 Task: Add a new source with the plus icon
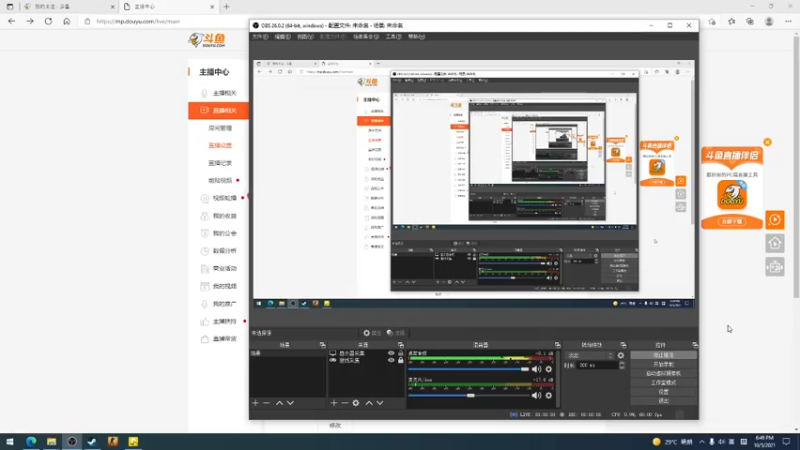point(334,403)
